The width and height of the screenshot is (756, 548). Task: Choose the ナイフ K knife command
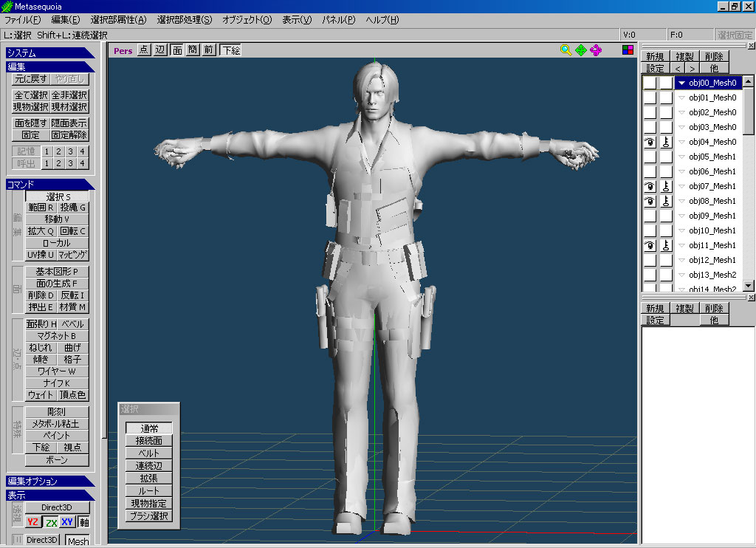click(x=57, y=383)
